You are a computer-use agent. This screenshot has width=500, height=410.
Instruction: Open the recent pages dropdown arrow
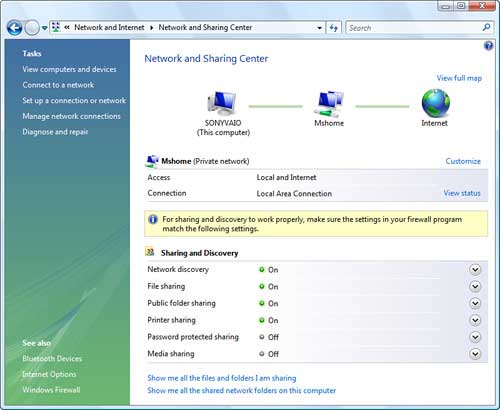point(44,28)
